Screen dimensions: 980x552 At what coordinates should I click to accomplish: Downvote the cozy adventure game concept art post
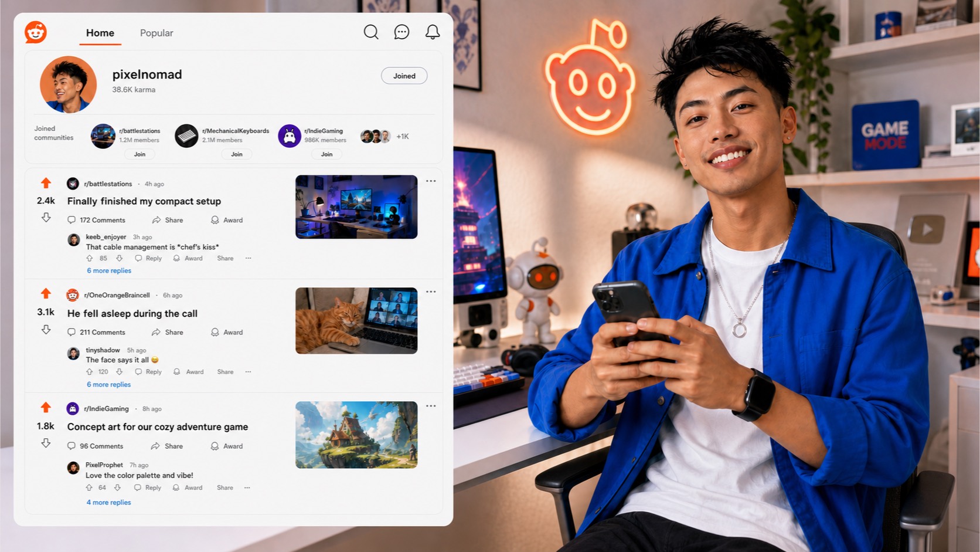pyautogui.click(x=46, y=443)
